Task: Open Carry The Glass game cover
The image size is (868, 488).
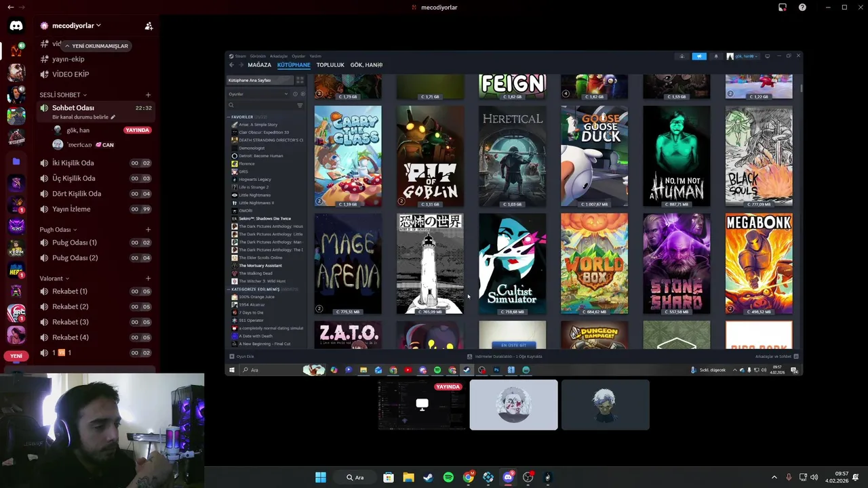Action: (x=348, y=156)
